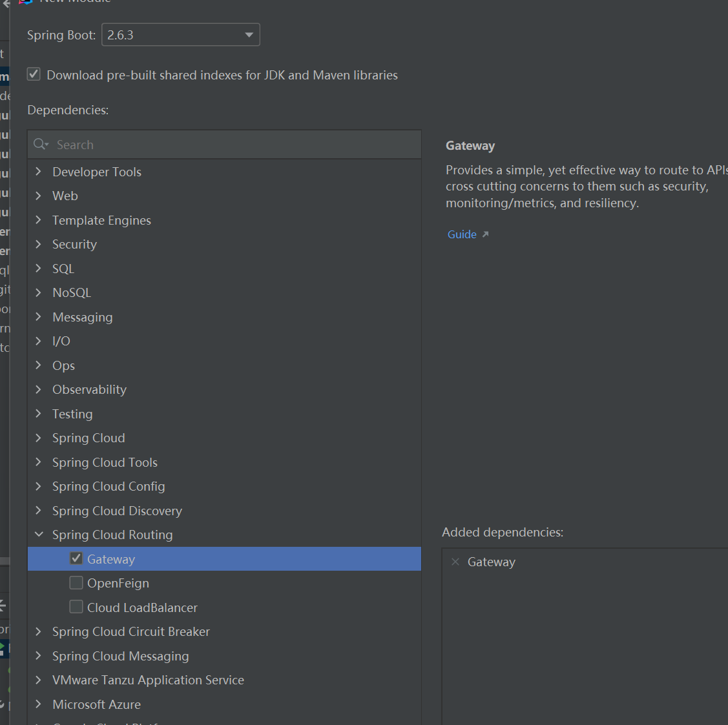Select the Spring Cloud Tools row
Viewport: 728px width, 725px height.
pyautogui.click(x=224, y=462)
